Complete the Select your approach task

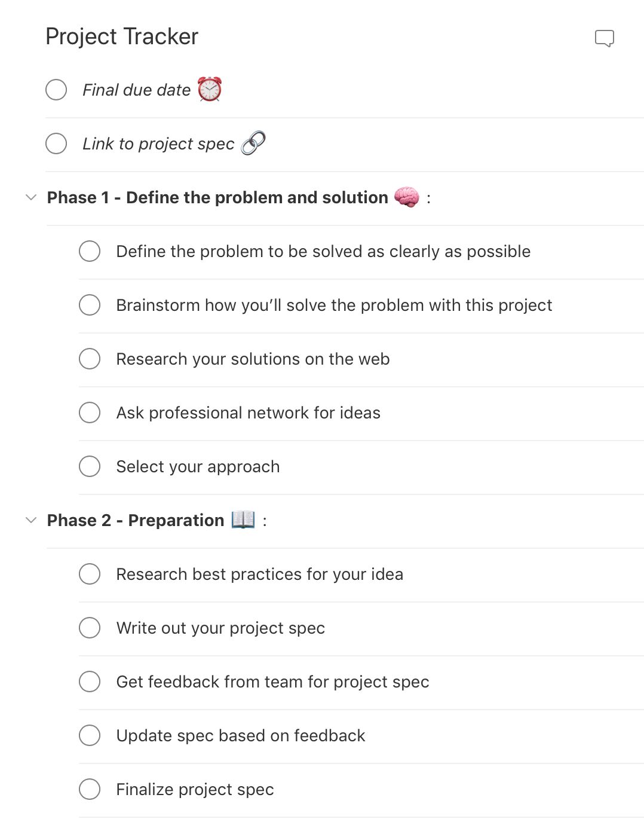[90, 466]
